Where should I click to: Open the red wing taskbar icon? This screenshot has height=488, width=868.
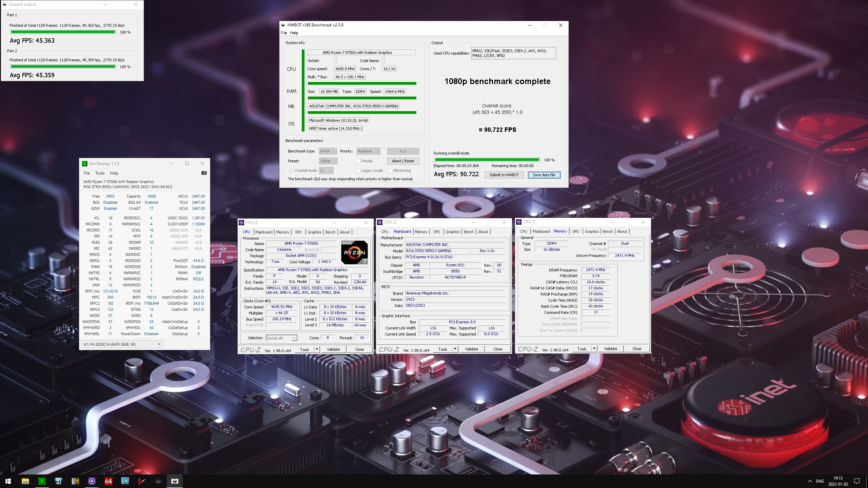point(141,481)
